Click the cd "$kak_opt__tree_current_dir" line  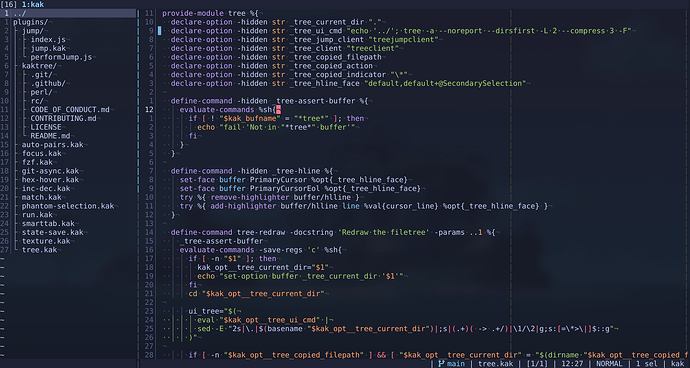coord(257,294)
